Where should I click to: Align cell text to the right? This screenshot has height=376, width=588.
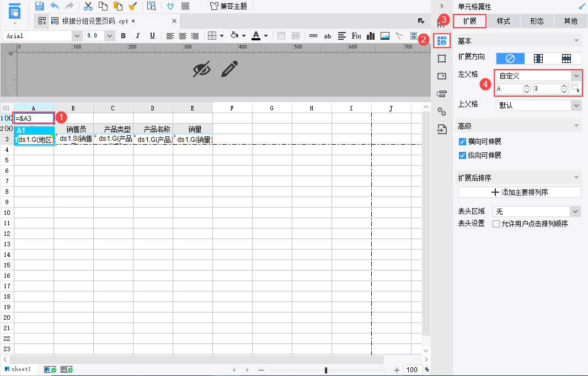[195, 36]
